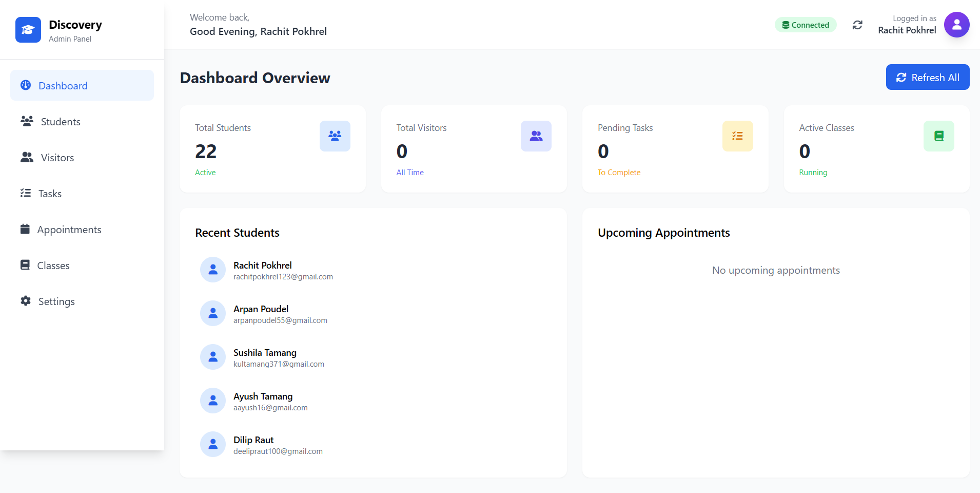The height and width of the screenshot is (493, 980).
Task: Click the Pending Tasks checklist icon
Action: pyautogui.click(x=737, y=136)
